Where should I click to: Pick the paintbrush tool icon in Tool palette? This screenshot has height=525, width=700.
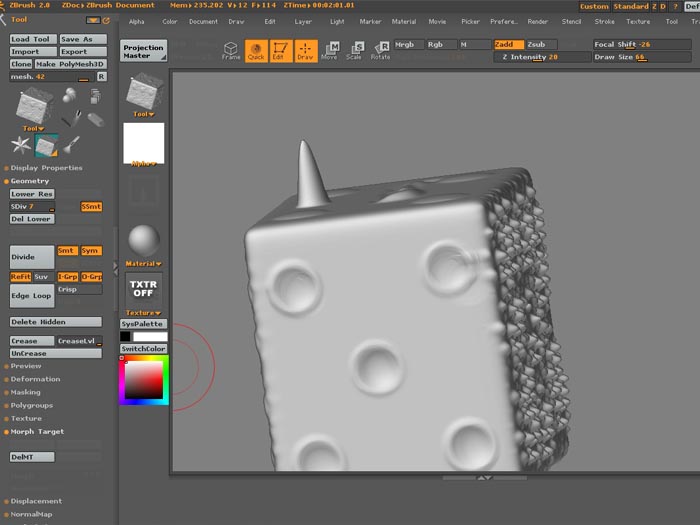(x=71, y=145)
